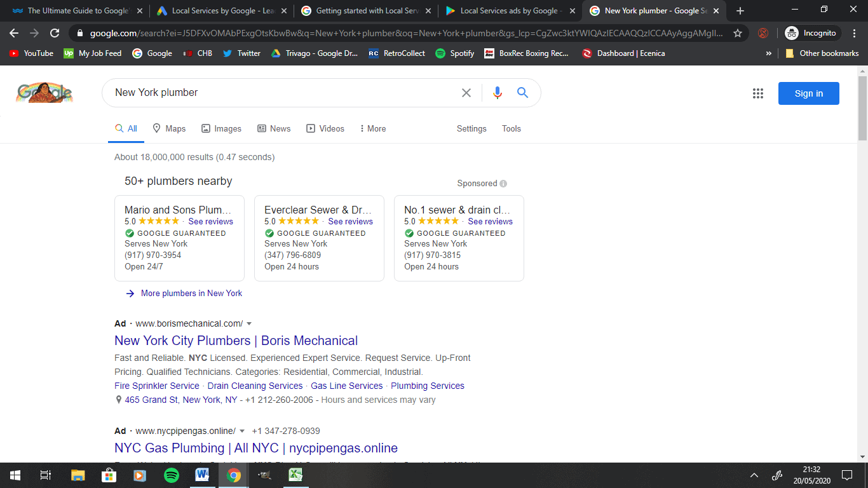Open the Google apps grid
Viewport: 868px width, 488px height.
757,93
